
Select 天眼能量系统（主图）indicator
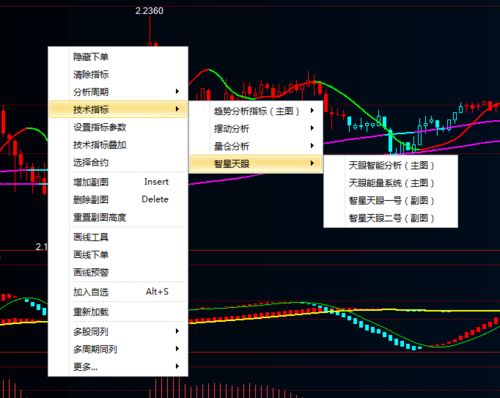coord(391,183)
